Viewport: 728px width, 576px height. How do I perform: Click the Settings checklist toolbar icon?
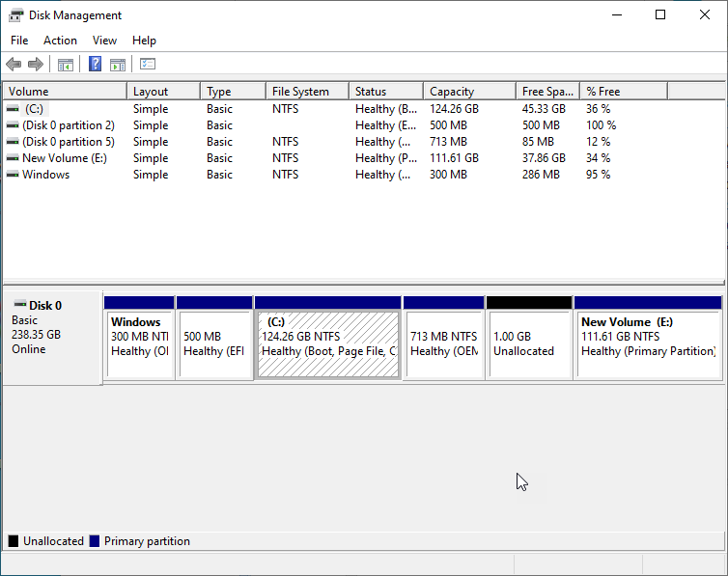pos(148,65)
